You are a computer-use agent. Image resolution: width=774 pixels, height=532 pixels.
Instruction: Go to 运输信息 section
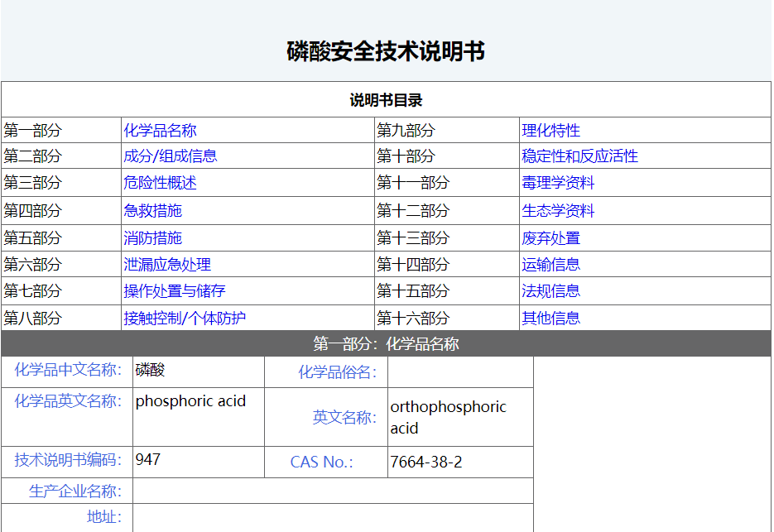pyautogui.click(x=550, y=264)
